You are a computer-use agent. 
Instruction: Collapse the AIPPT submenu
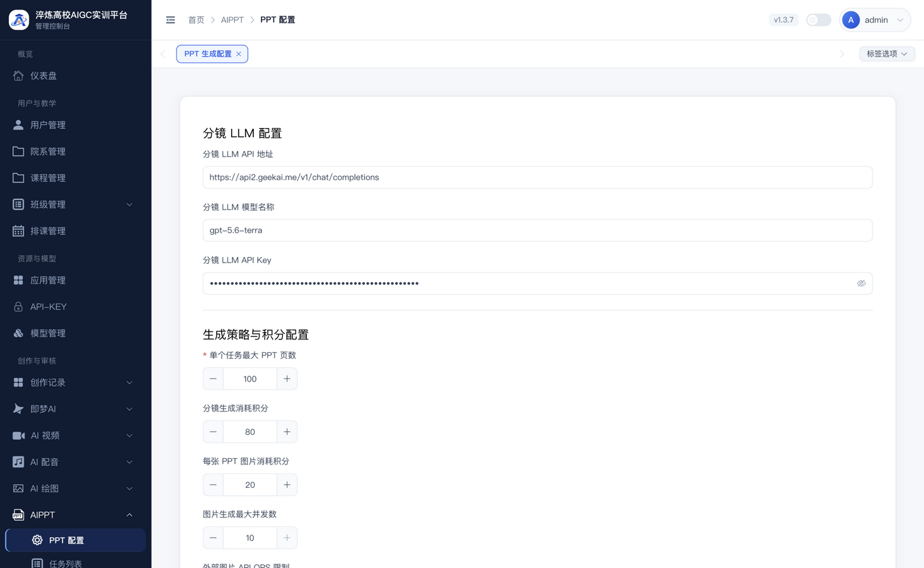click(129, 515)
